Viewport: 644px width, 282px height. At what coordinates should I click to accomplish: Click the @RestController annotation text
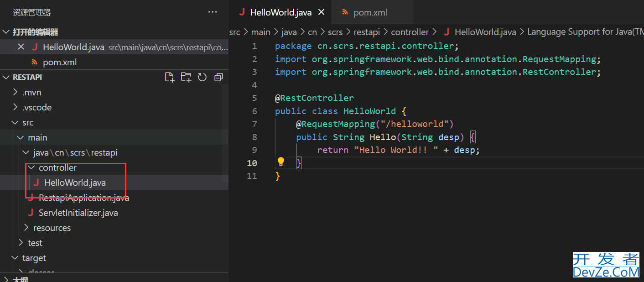point(314,98)
